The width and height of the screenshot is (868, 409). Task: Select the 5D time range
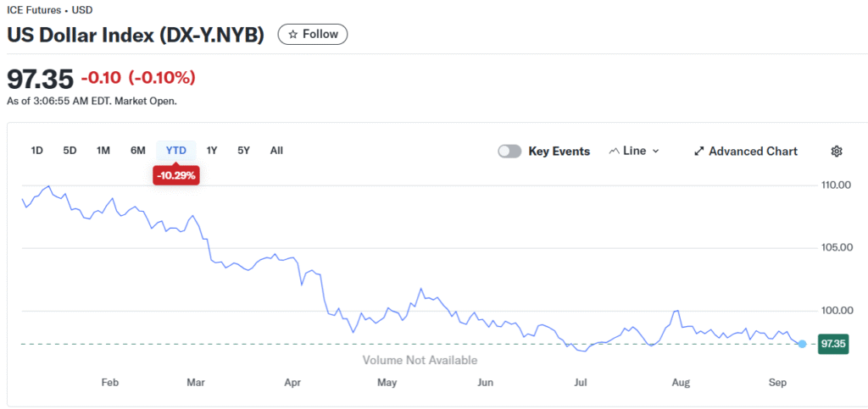pyautogui.click(x=70, y=151)
